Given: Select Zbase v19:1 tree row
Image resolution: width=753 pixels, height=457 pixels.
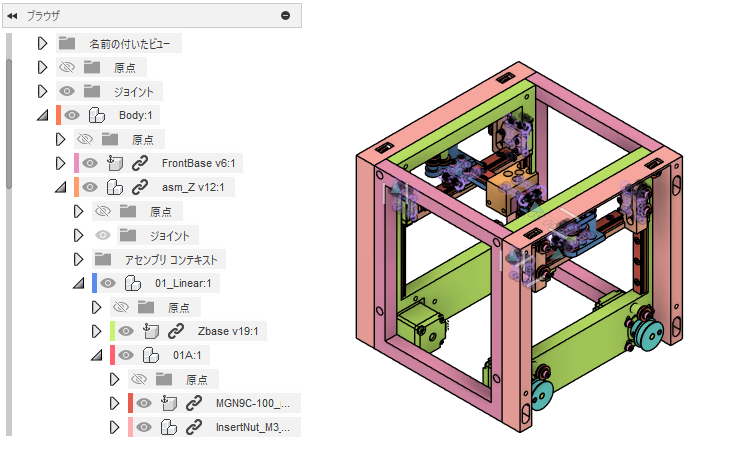Looking at the screenshot, I should pyautogui.click(x=228, y=331).
